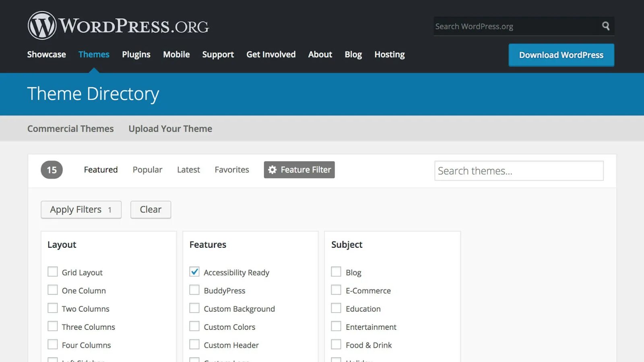Open the Commercial Themes link
The height and width of the screenshot is (362, 644).
pyautogui.click(x=70, y=129)
